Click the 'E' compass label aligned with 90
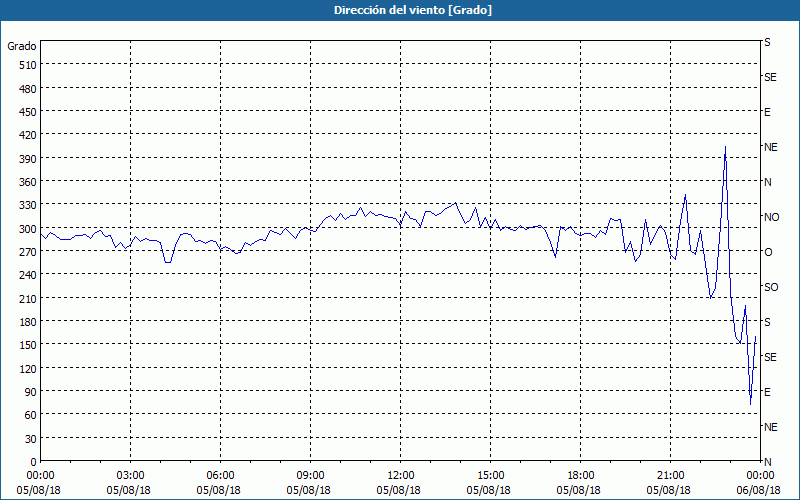The image size is (800, 500). [x=767, y=392]
